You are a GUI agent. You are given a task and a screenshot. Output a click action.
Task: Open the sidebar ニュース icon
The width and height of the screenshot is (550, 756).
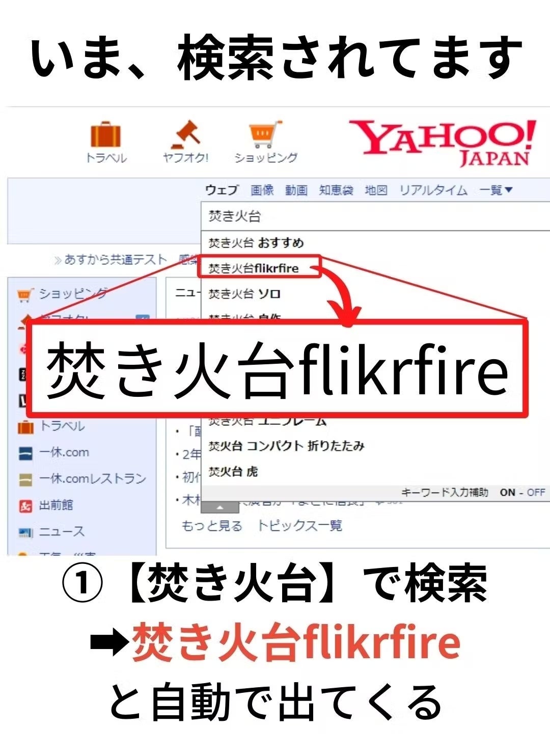pos(25,532)
